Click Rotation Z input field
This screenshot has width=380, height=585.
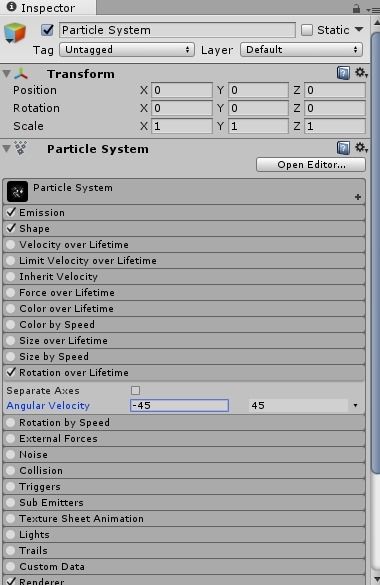[335, 108]
